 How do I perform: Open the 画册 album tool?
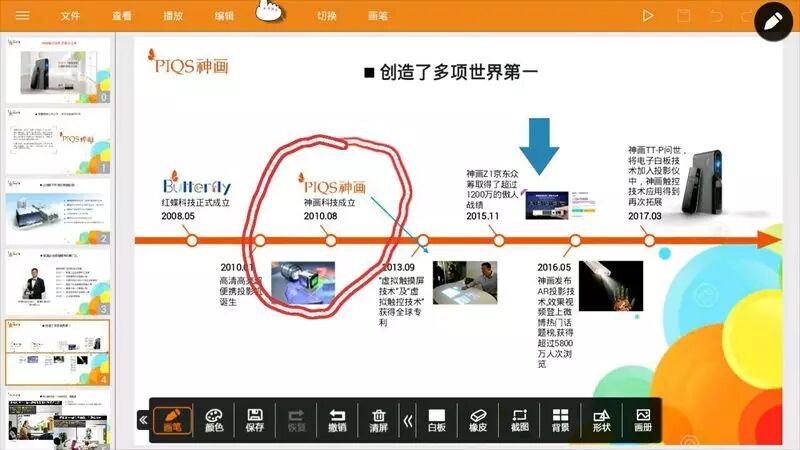tap(643, 421)
